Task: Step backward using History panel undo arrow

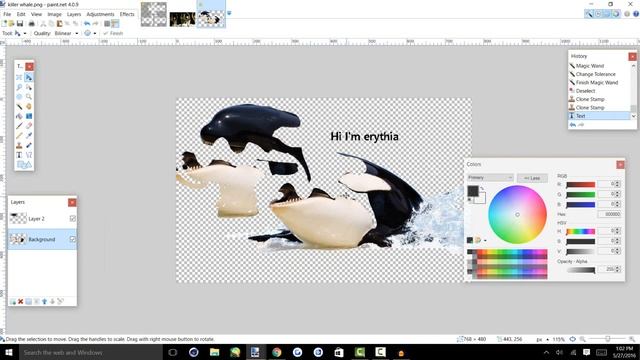Action: pyautogui.click(x=573, y=125)
